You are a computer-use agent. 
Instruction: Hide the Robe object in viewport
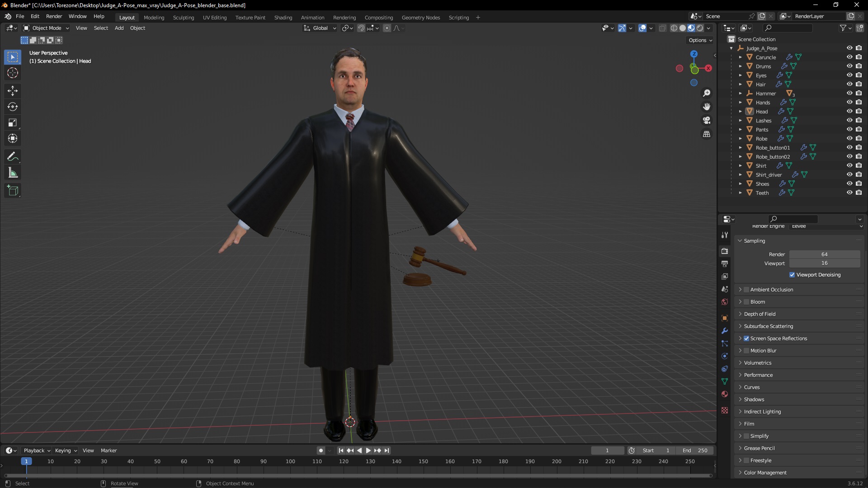(x=849, y=138)
